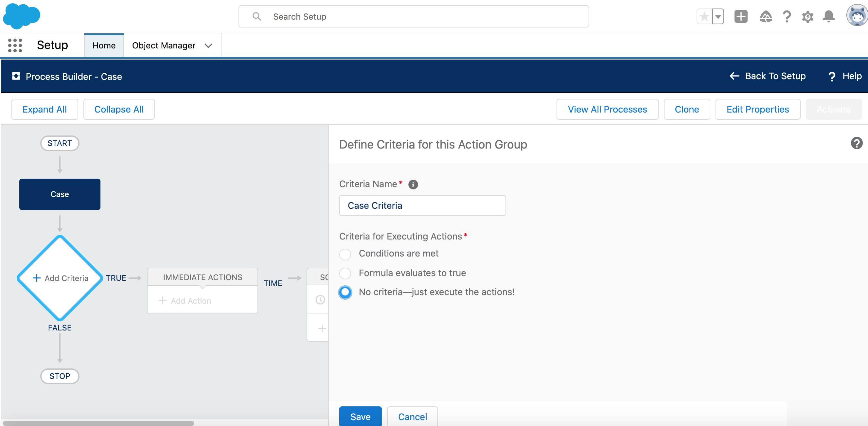
Task: Save the criteria definition
Action: [360, 417]
